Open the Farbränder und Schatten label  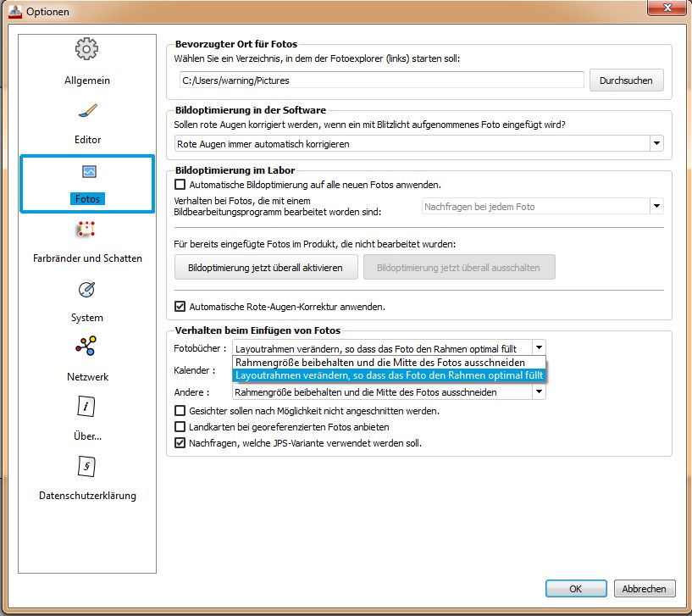pyautogui.click(x=87, y=258)
